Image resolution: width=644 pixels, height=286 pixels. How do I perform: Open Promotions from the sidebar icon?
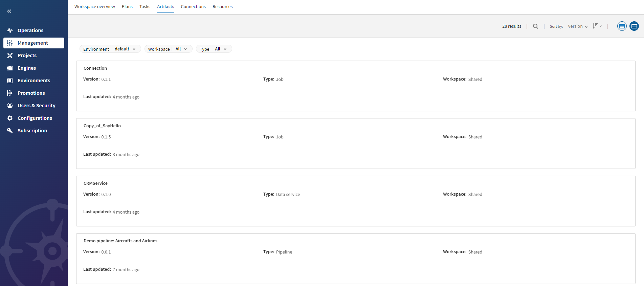point(10,93)
